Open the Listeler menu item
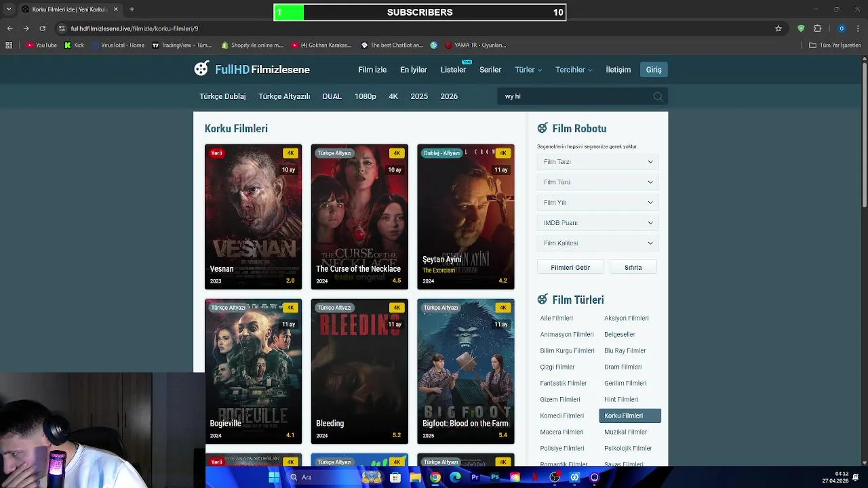Screen dimensions: 868x488 453,70
